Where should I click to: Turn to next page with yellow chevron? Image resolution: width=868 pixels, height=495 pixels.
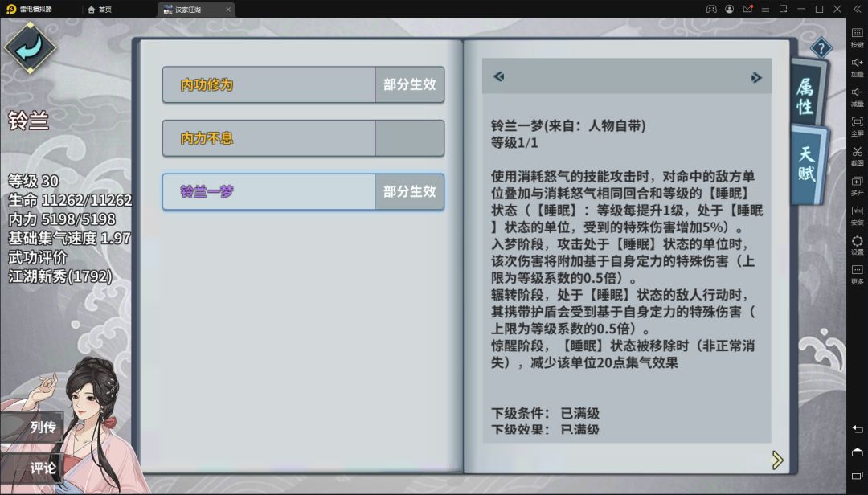pyautogui.click(x=778, y=460)
